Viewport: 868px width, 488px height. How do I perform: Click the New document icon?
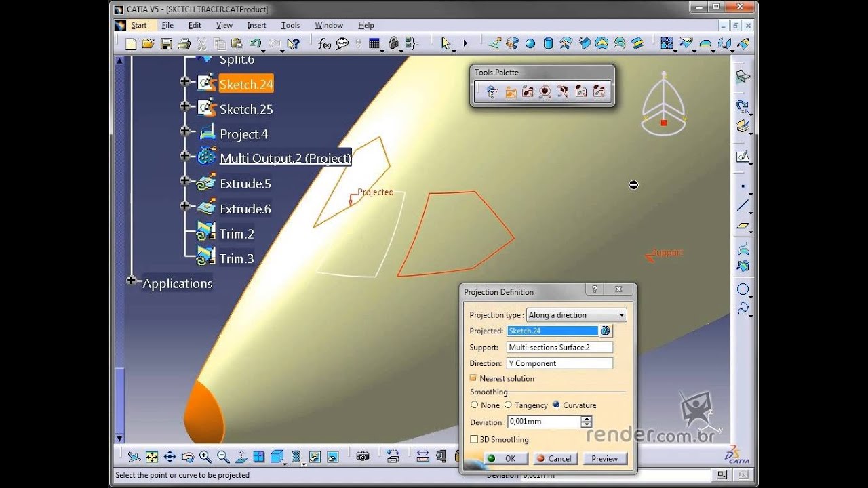click(131, 44)
